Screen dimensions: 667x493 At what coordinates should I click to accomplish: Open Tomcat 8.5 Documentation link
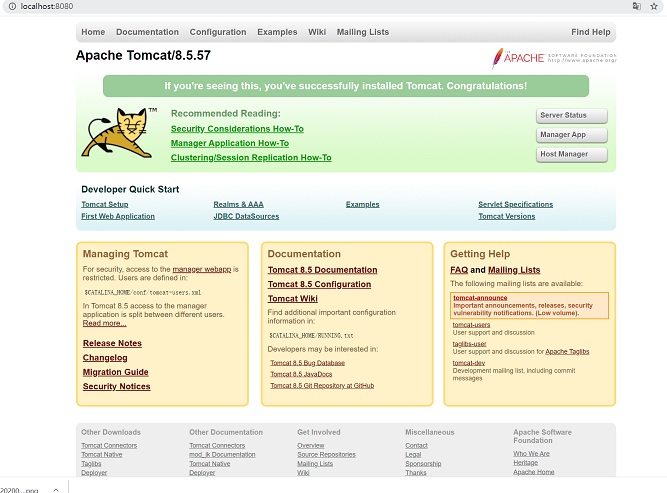(322, 270)
